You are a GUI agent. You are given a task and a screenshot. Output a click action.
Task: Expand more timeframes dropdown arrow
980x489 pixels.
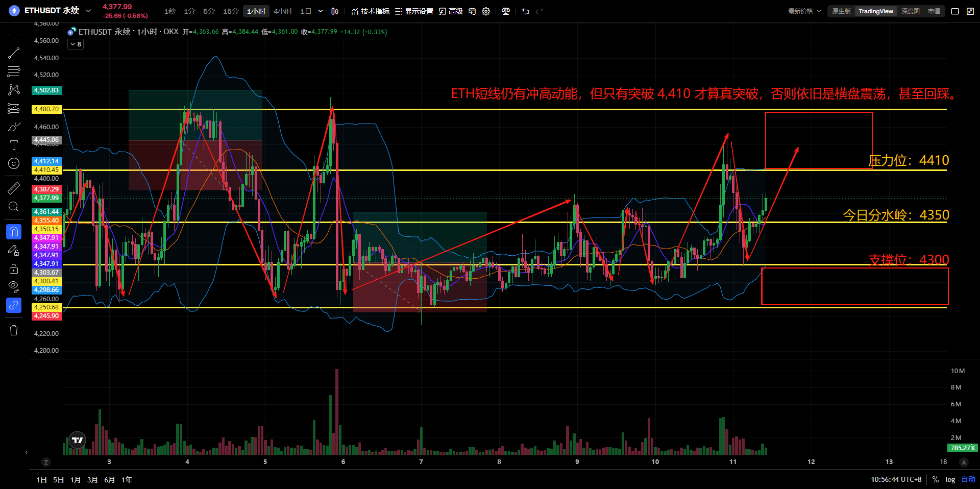point(321,11)
